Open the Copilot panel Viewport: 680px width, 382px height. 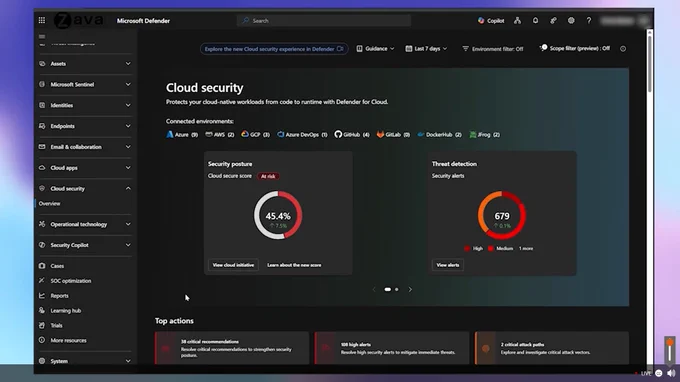(x=490, y=20)
